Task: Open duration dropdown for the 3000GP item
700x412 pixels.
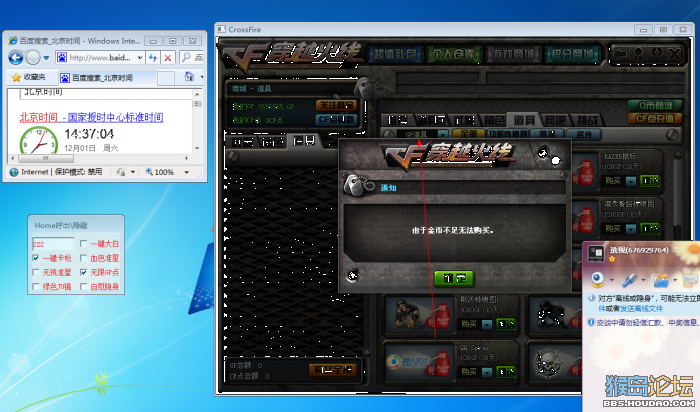Action: [x=487, y=324]
